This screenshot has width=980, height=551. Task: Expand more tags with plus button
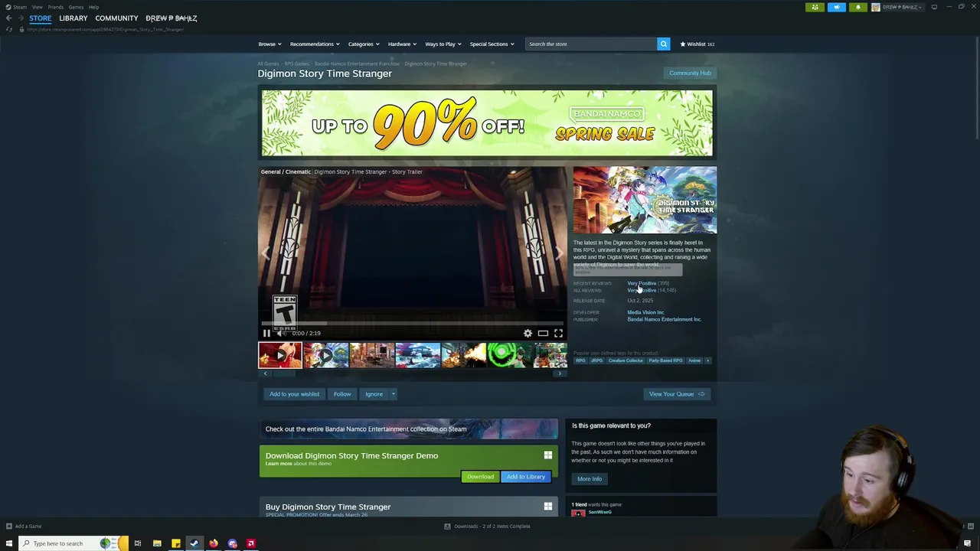click(x=707, y=360)
